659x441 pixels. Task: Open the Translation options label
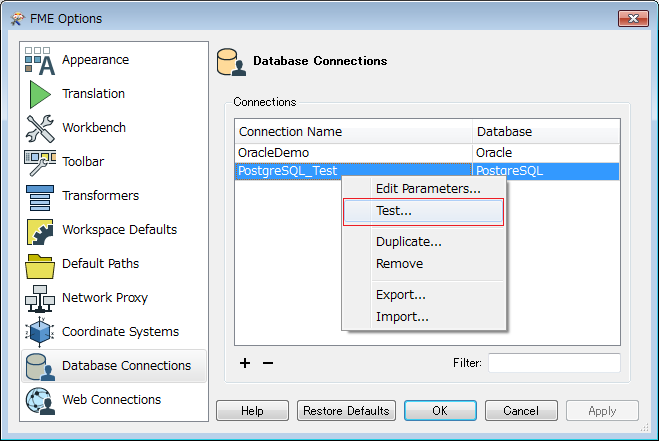(x=93, y=93)
